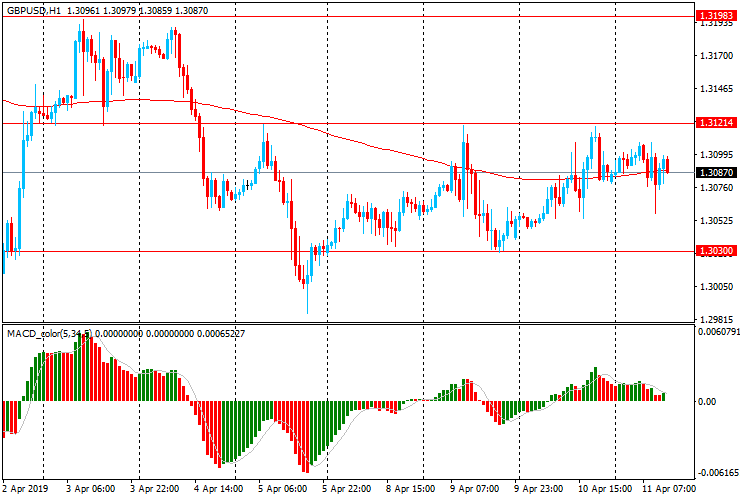Screen dimensions: 740x500
Task: Click the 3 Apr 22:00 time label
Action: click(154, 488)
